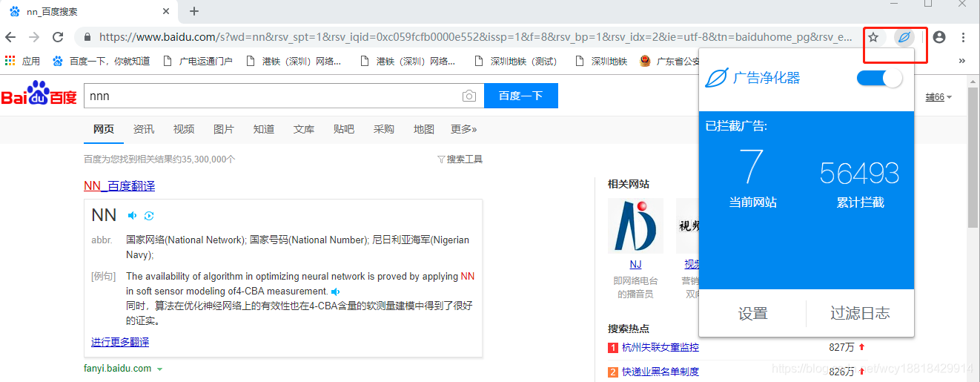980x382 pixels.
Task: Open hot search 快递业黑名单制度
Action: tap(660, 372)
